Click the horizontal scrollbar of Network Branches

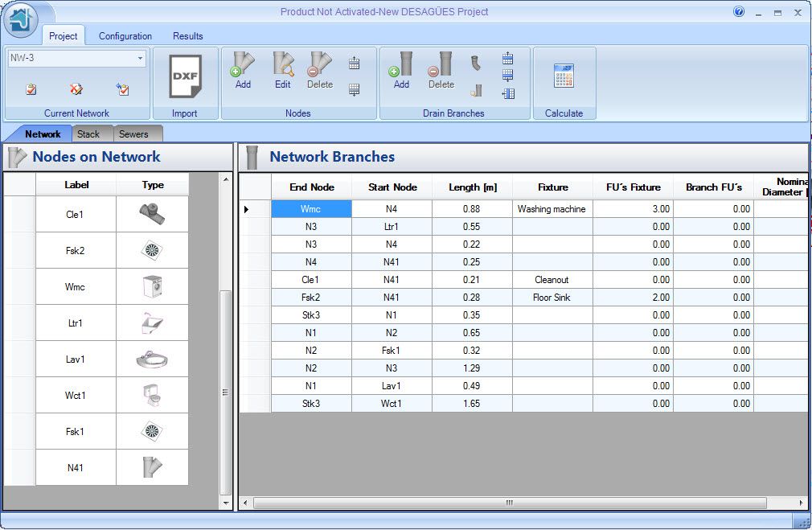[508, 503]
